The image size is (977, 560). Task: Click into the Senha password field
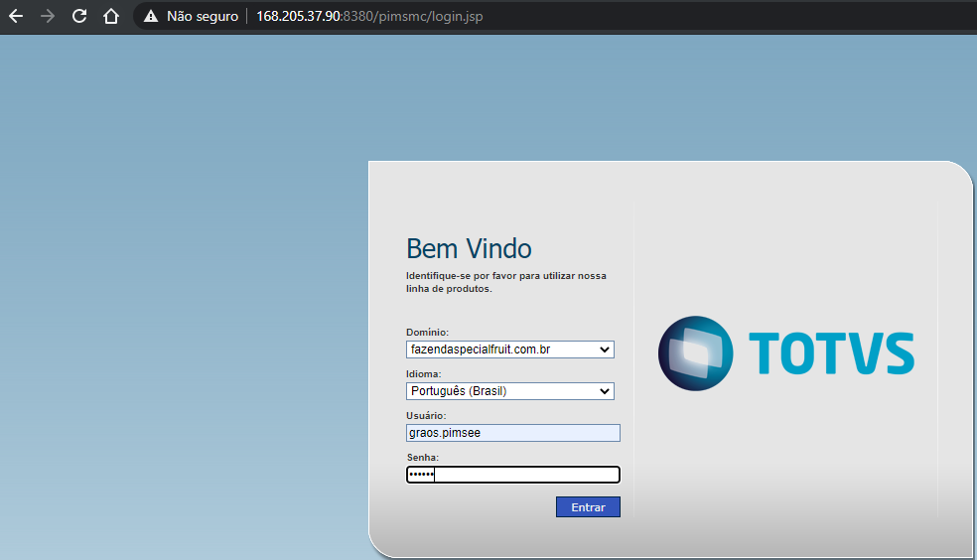click(x=513, y=475)
